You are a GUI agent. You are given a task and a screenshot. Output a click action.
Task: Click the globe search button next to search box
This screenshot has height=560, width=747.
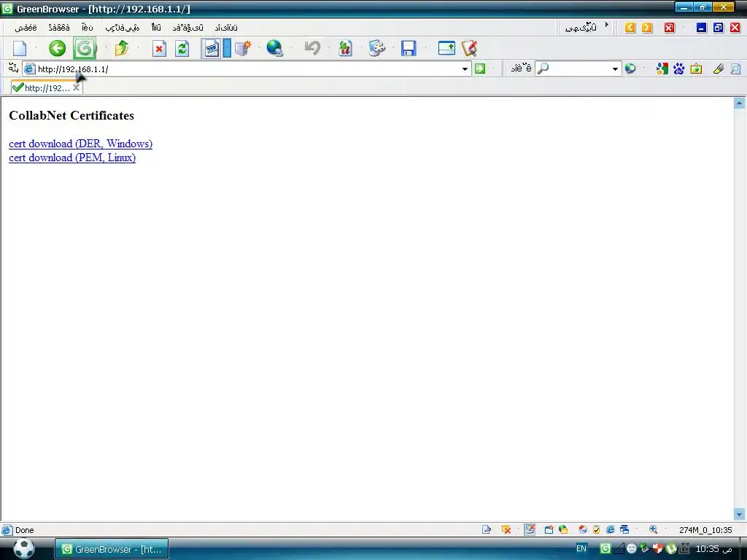pos(630,69)
